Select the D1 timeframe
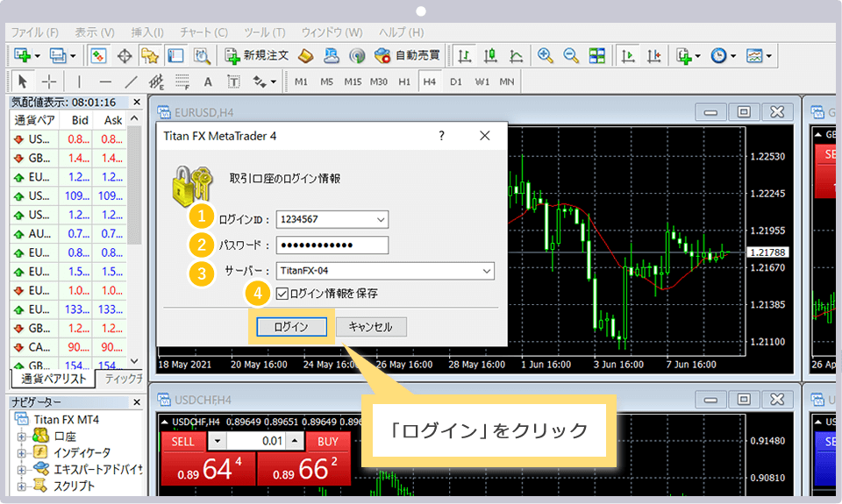The image size is (842, 504). click(x=456, y=82)
